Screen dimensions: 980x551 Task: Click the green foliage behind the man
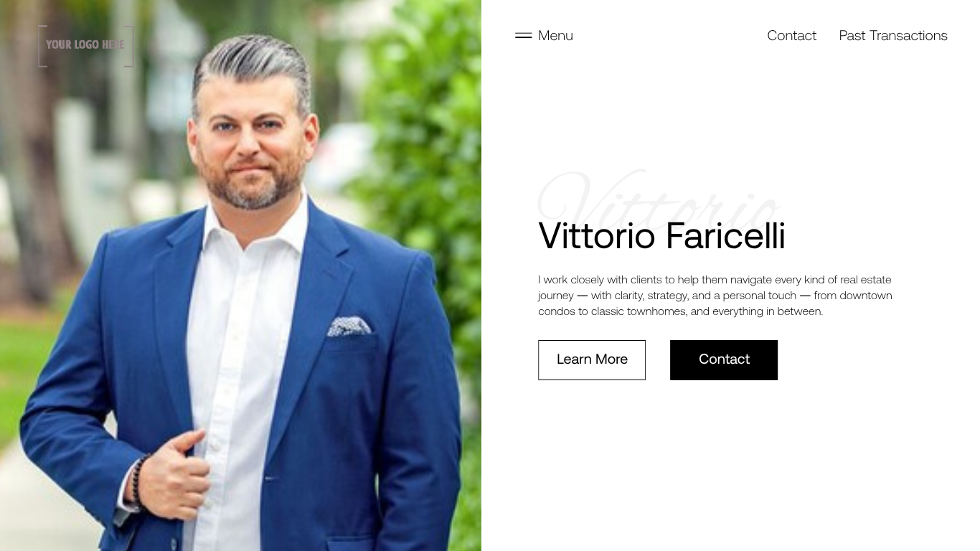(423, 129)
